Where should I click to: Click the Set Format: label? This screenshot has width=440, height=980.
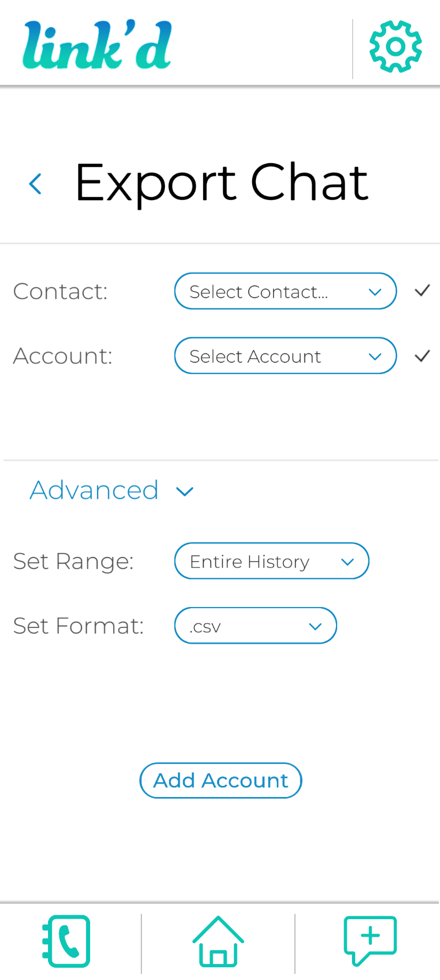pos(78,626)
